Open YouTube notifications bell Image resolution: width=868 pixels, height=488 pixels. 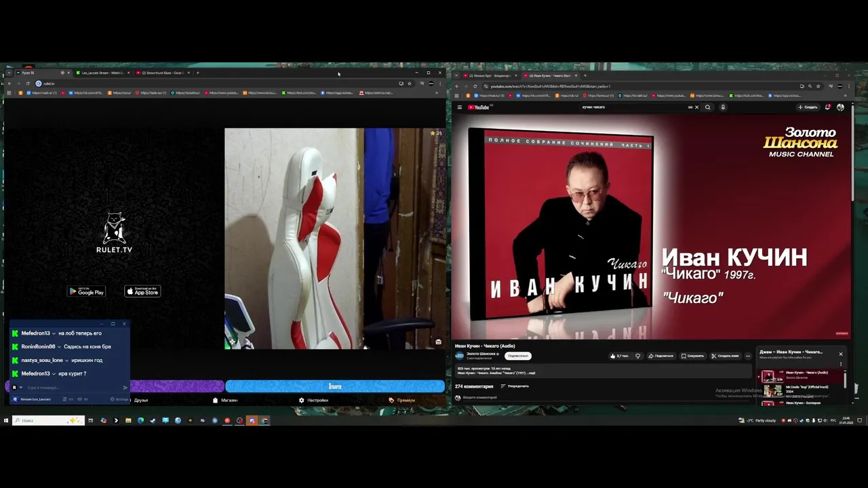[828, 107]
